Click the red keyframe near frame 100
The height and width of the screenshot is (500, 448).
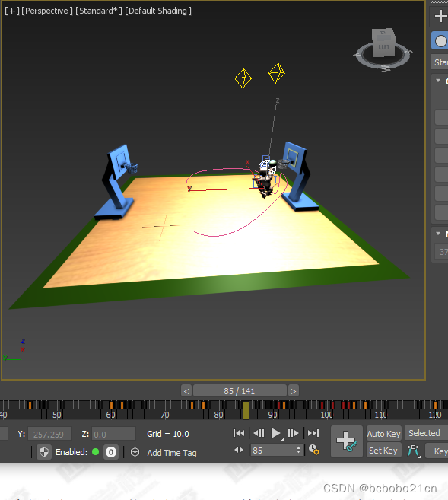[x=322, y=405]
